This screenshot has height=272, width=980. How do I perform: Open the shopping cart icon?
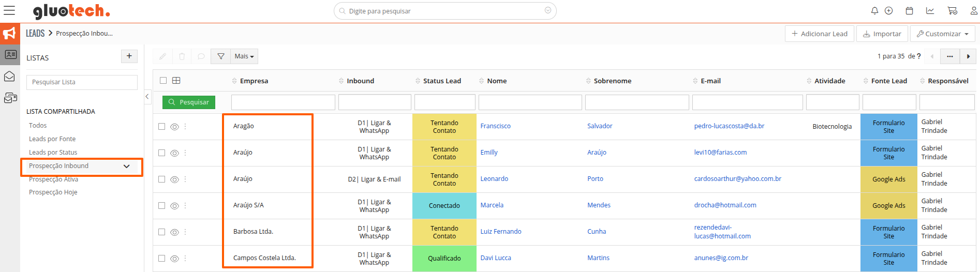pos(952,11)
